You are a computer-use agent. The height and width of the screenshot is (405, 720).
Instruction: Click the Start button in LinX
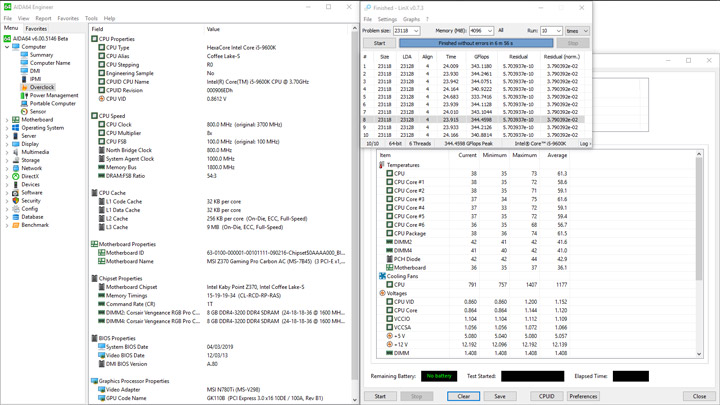[379, 43]
